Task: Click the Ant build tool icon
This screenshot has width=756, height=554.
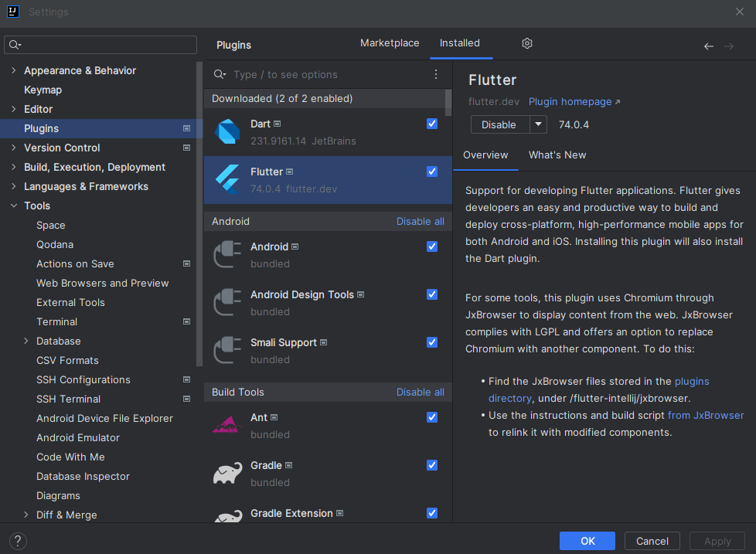Action: (227, 425)
